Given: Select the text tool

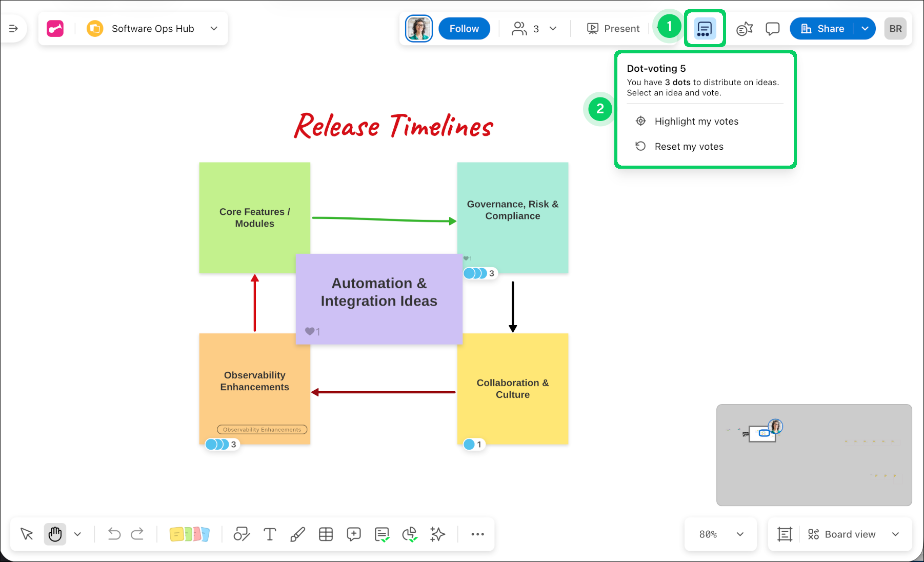Looking at the screenshot, I should [x=270, y=534].
